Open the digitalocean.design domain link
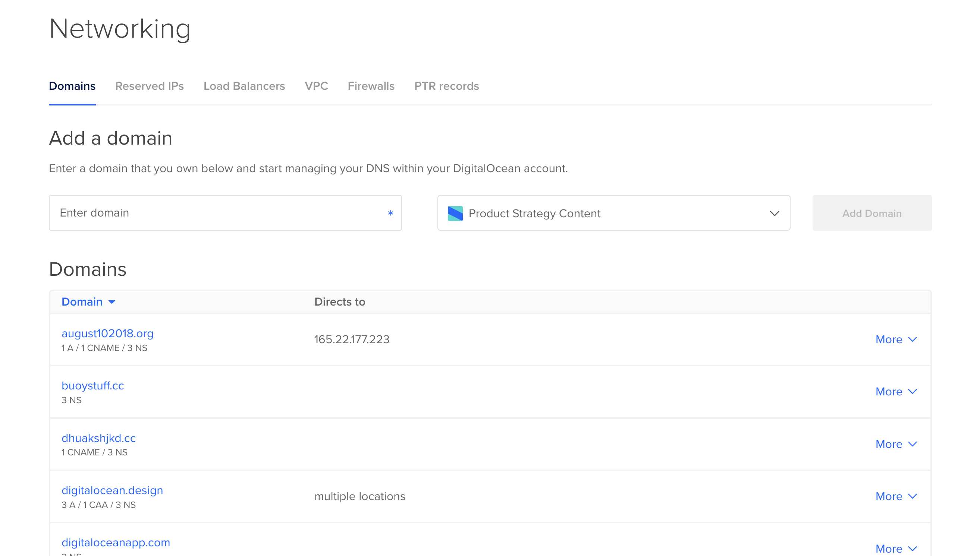The width and height of the screenshot is (980, 556). coord(112,490)
